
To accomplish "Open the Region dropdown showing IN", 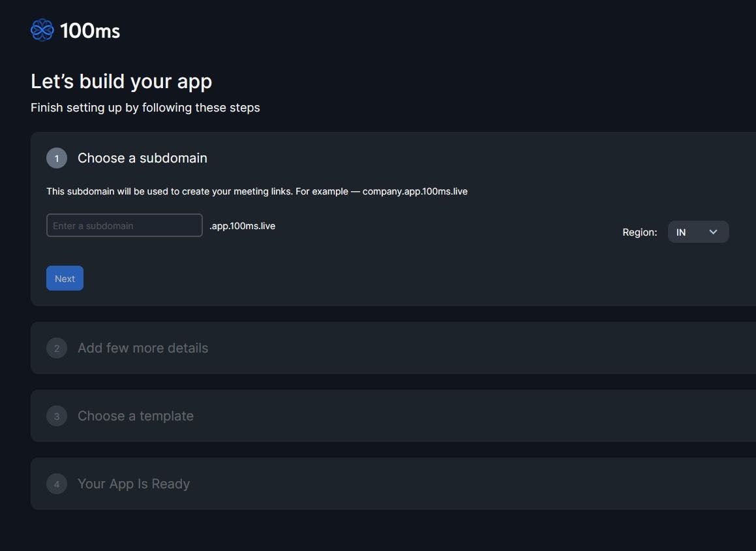I will click(690, 232).
